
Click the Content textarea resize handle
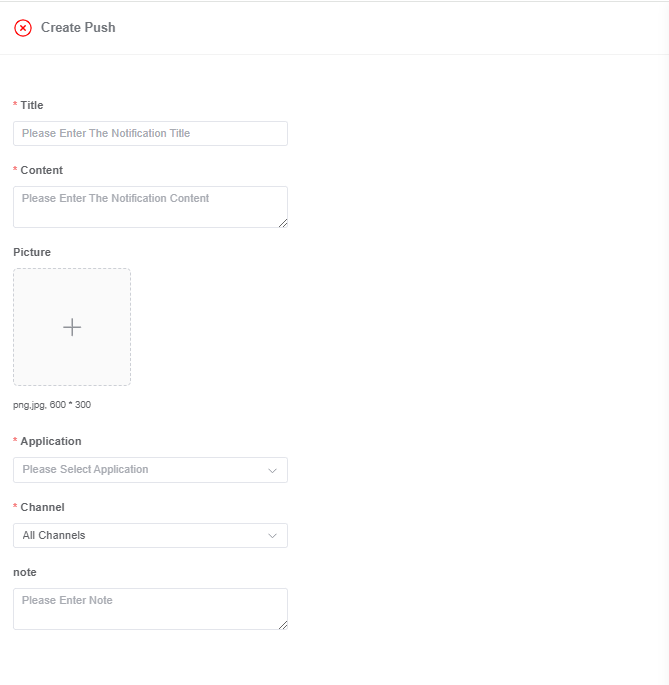click(283, 223)
